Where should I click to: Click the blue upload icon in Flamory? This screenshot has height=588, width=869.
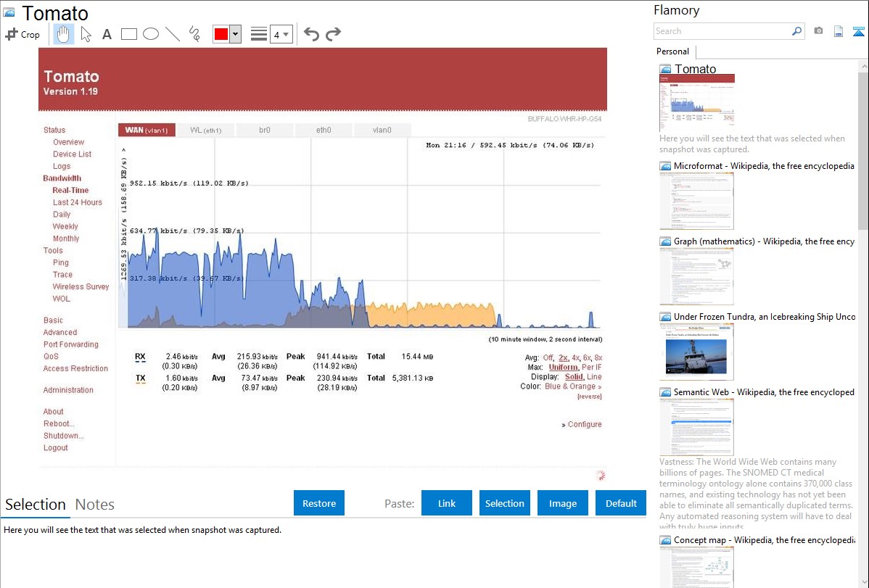click(858, 31)
